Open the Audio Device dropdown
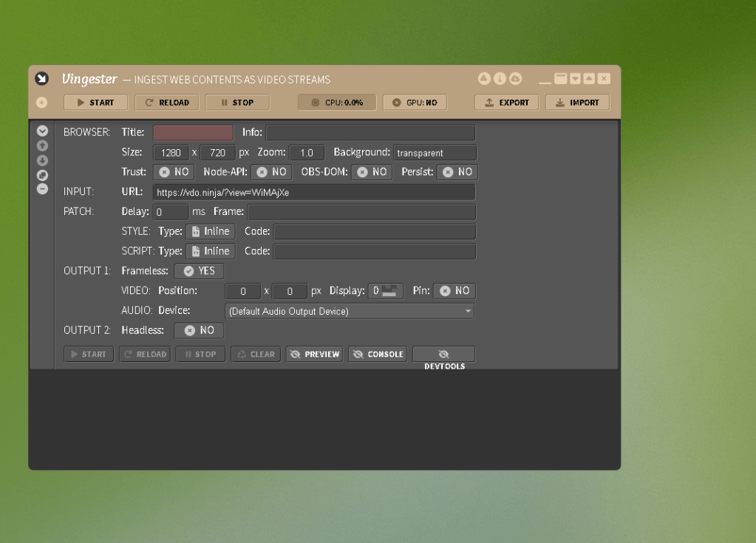Screen dimensions: 756x543 point(350,311)
